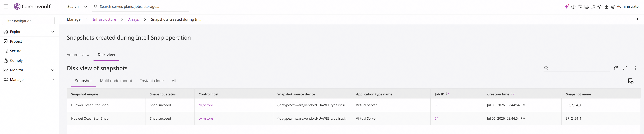The width and height of the screenshot is (644, 134).
Task: Open the help question mark icon
Action: (574, 7)
